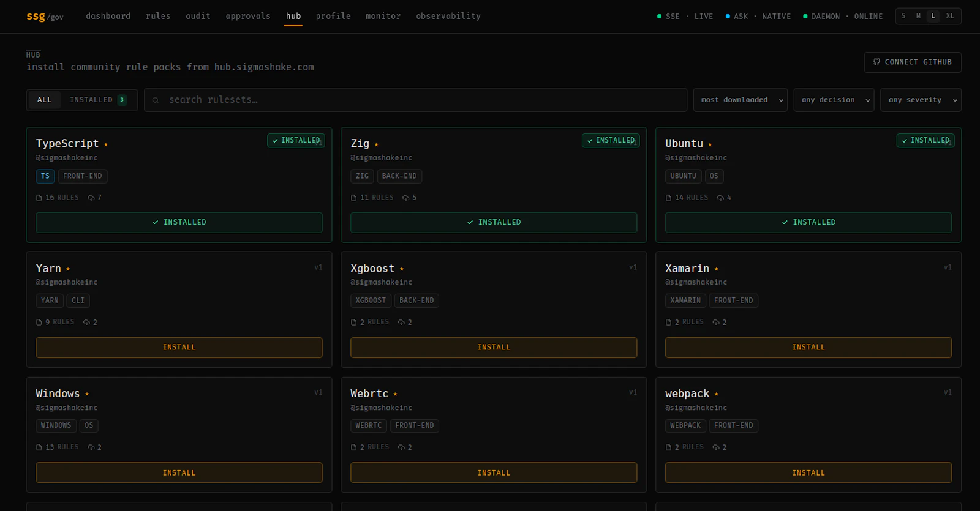This screenshot has height=511, width=980.
Task: Open the monitor tab
Action: coord(383,17)
